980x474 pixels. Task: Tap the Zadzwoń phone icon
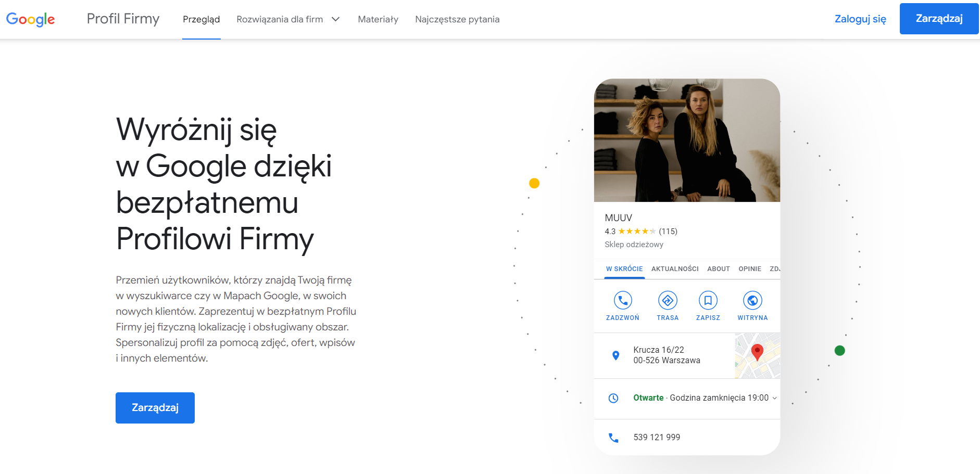[x=623, y=300]
